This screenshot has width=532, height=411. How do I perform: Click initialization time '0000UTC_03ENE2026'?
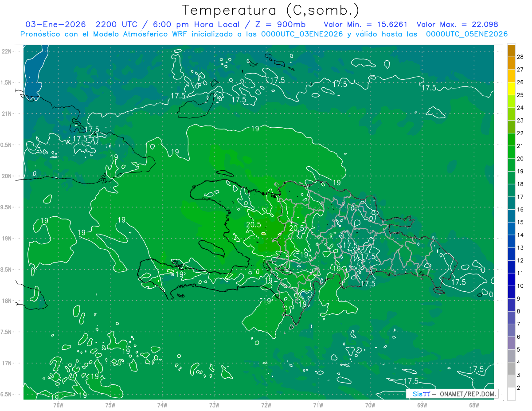click(x=302, y=34)
